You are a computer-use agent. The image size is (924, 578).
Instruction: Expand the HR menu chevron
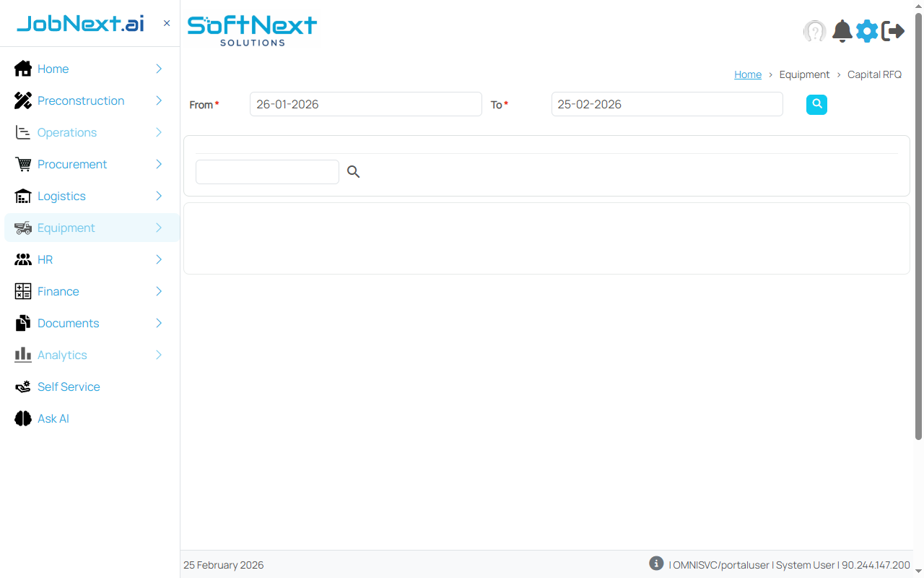[x=159, y=259]
